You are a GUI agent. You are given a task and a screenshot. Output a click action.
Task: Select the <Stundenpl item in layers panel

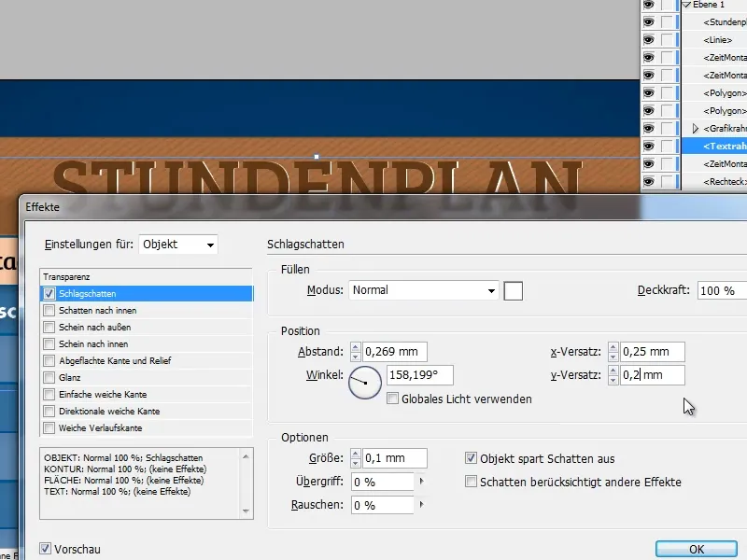[725, 22]
